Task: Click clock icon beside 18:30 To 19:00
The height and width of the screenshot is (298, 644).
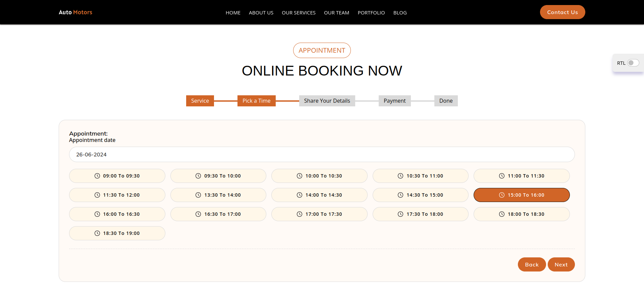Action: coord(97,233)
